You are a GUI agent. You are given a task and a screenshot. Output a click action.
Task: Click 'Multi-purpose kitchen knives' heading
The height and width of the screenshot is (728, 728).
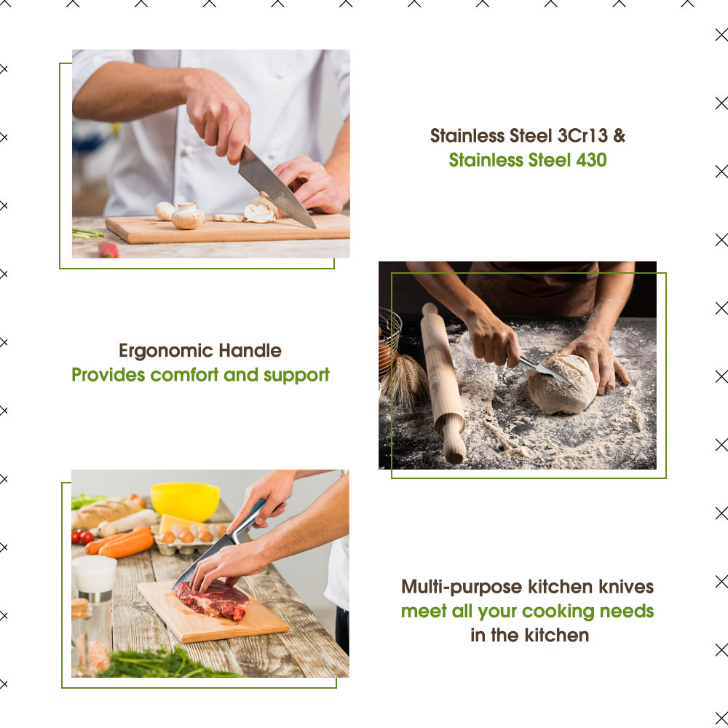click(527, 587)
